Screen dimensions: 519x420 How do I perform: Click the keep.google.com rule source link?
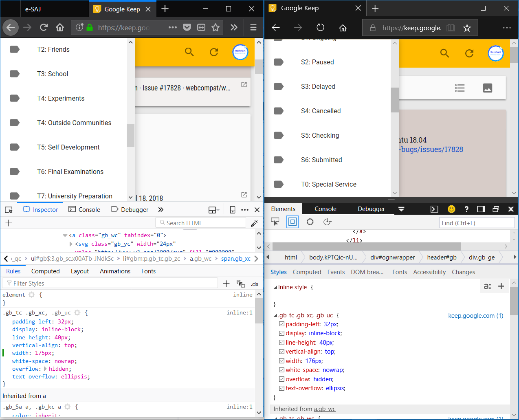(475, 315)
